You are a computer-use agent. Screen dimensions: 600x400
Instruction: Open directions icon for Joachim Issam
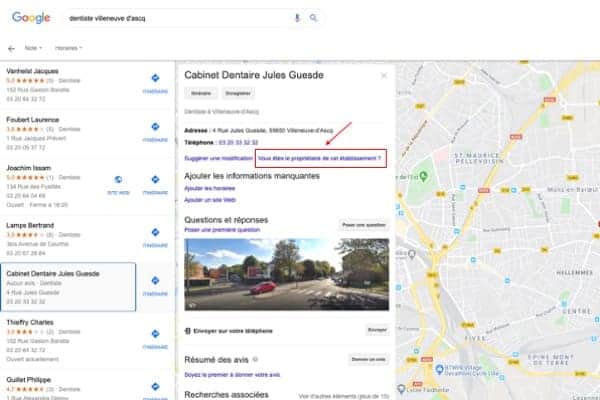coord(155,180)
